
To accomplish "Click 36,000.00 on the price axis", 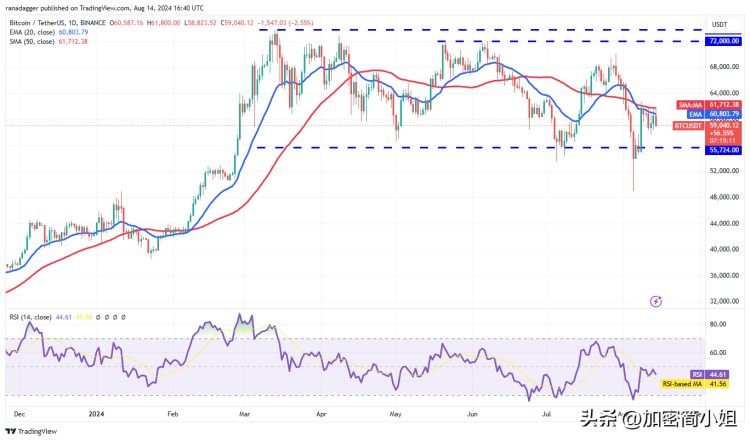I will click(x=724, y=276).
